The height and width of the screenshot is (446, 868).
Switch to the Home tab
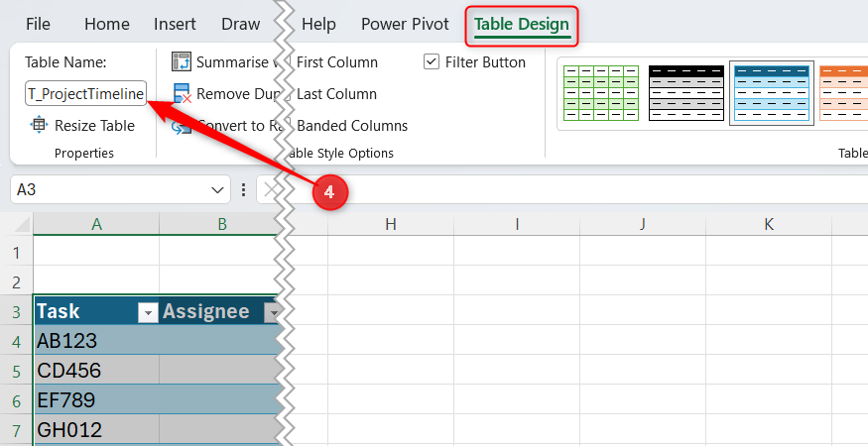point(107,24)
